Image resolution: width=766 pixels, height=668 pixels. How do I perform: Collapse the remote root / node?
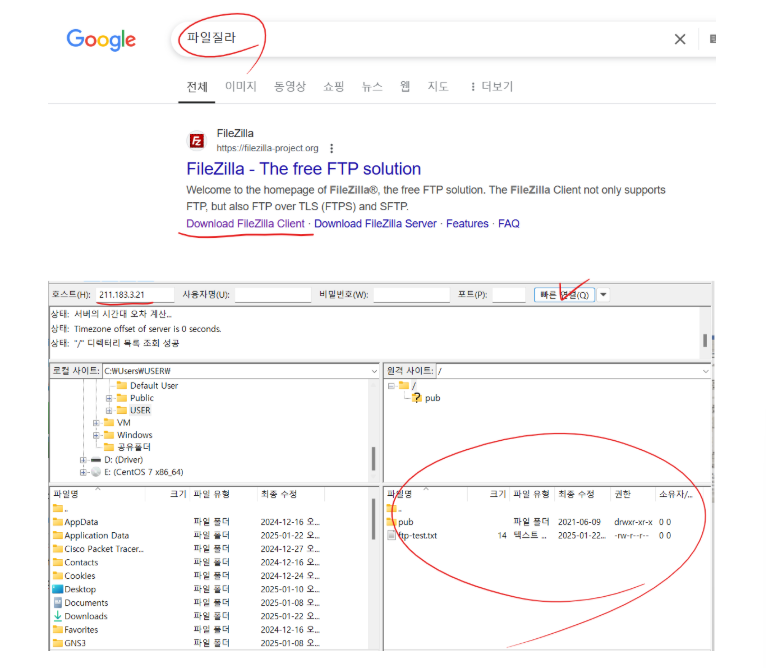tap(391, 386)
